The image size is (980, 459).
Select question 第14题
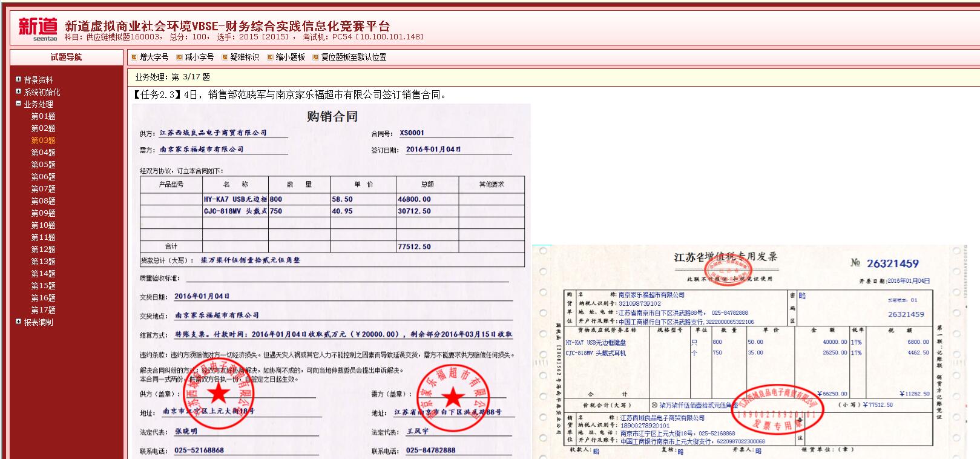[44, 274]
